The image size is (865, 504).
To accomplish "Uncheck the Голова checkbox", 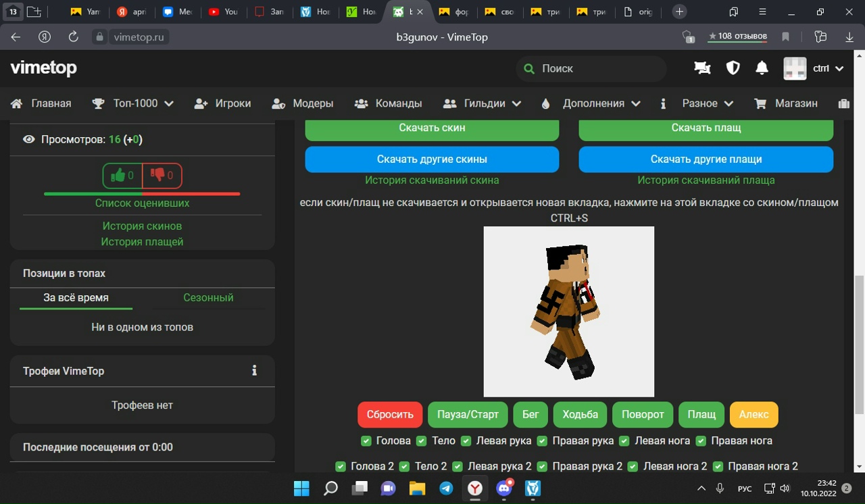I will pyautogui.click(x=366, y=441).
